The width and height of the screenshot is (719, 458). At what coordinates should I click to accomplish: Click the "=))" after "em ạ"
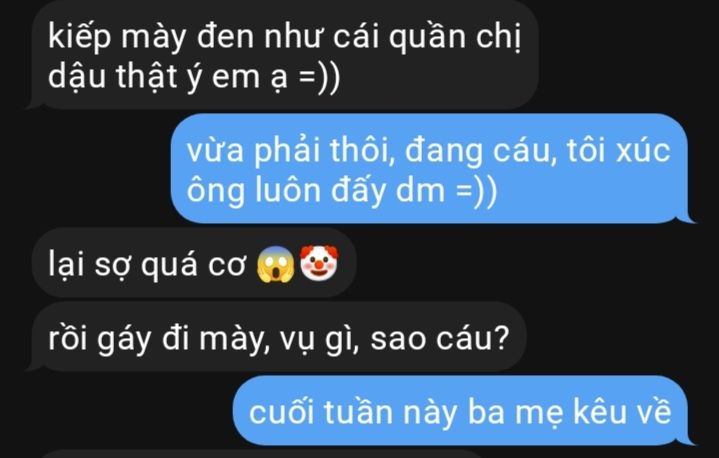[320, 76]
